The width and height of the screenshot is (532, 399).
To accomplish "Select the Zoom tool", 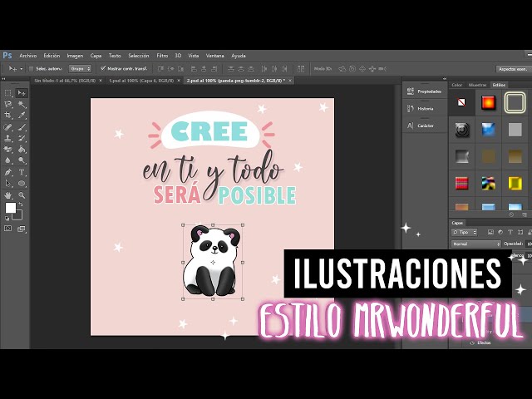I will [22, 195].
